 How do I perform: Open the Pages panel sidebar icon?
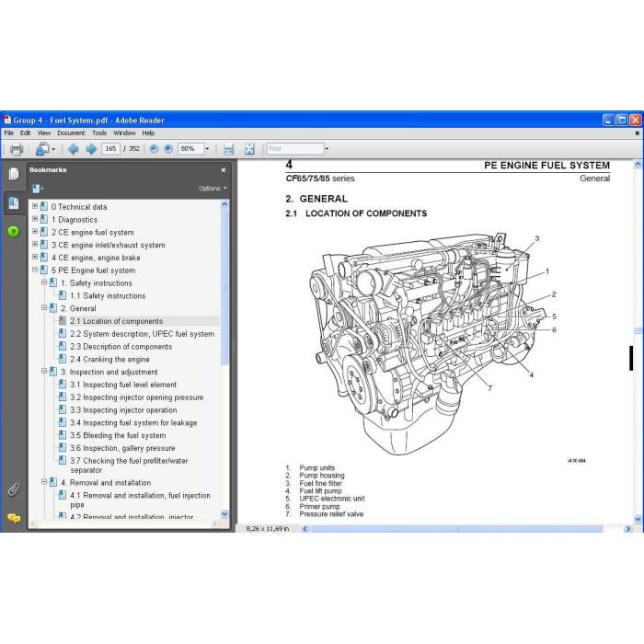pos(14,174)
